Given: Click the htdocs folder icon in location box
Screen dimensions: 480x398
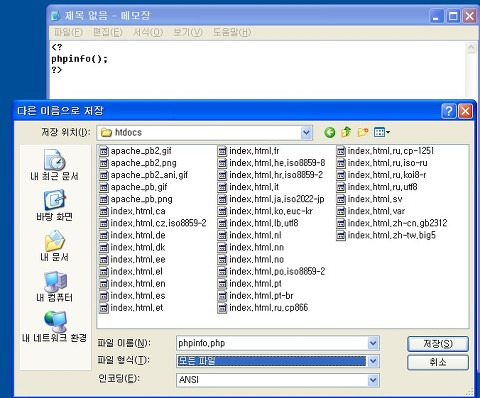Looking at the screenshot, I should click(x=106, y=133).
